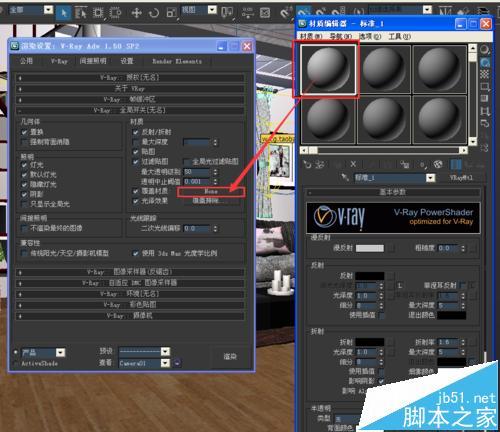
Task: Enable the 只显示全局光 checkbox
Action: coord(24,204)
